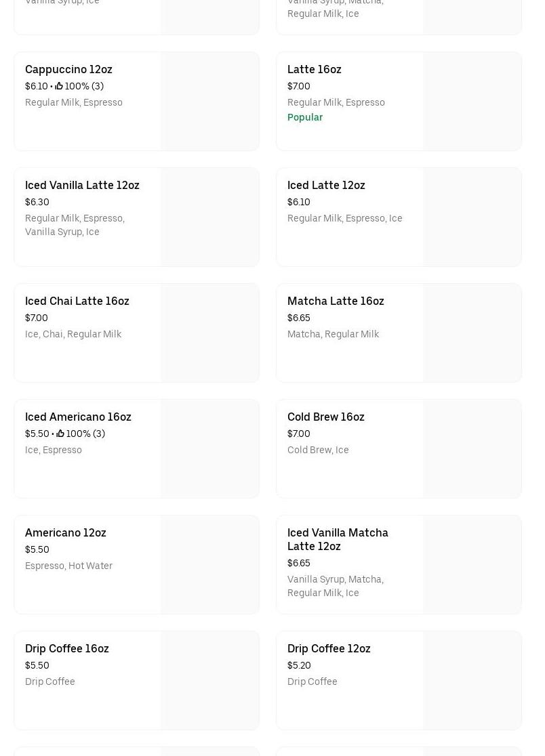Click the thumbs-up icon on Cappuccino 12oz

[59, 86]
